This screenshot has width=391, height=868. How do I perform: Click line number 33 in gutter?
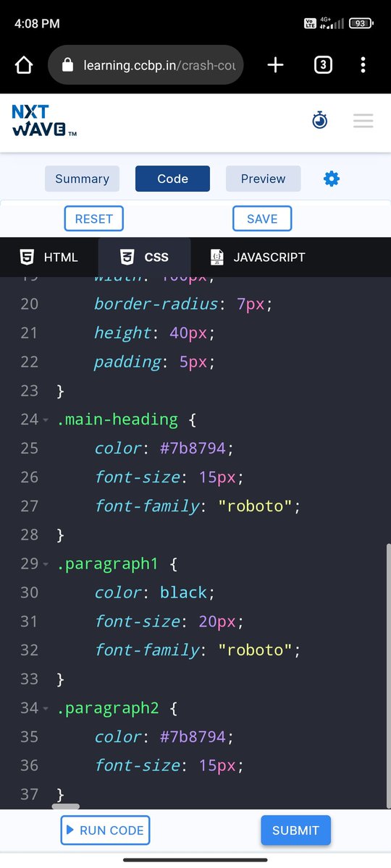click(29, 678)
